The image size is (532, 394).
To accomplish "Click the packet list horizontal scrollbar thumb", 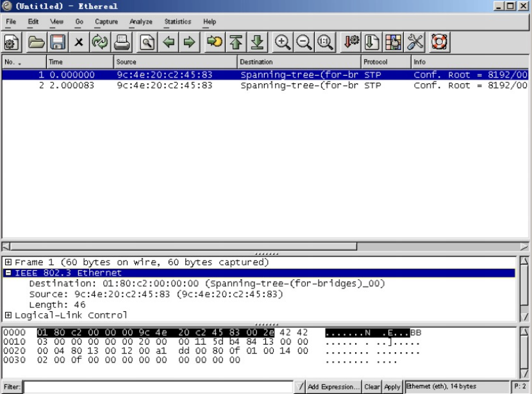I will (183, 246).
